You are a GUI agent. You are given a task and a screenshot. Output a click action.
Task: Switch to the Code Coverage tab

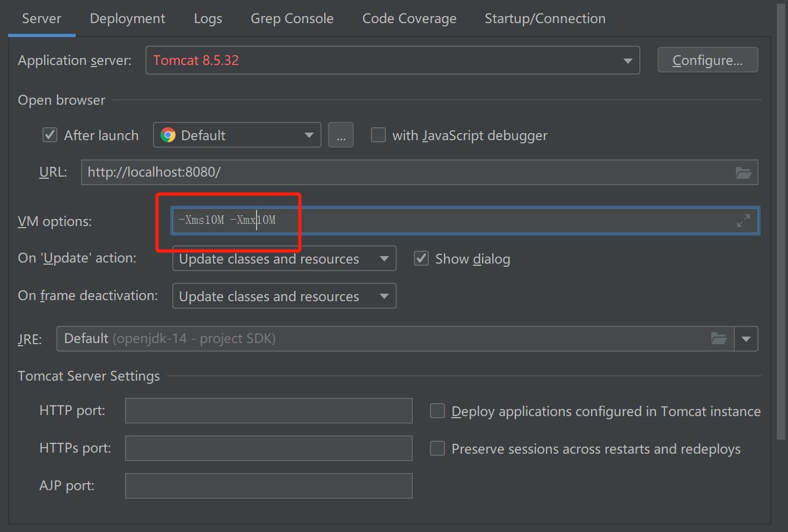(409, 19)
